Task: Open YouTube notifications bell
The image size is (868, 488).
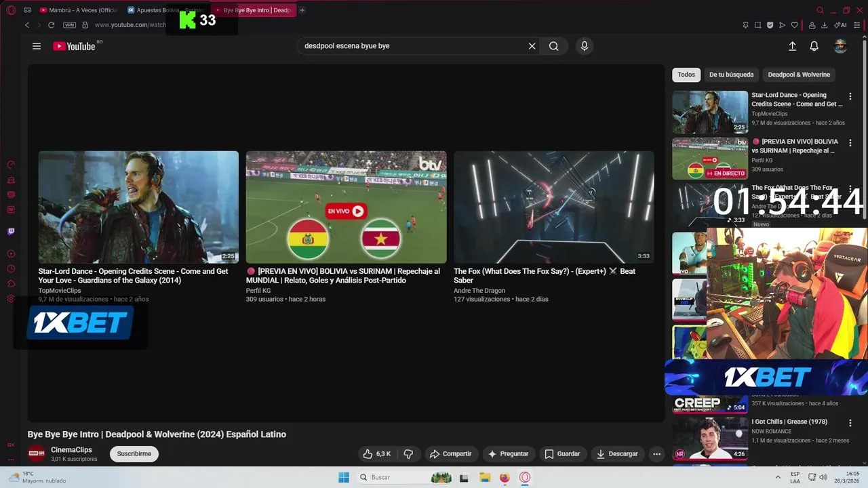Action: pyautogui.click(x=814, y=46)
